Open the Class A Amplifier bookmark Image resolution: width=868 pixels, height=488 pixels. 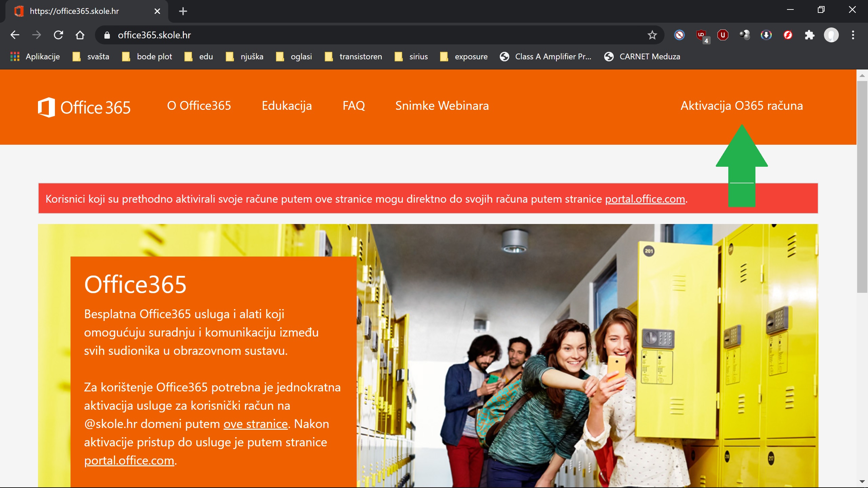pyautogui.click(x=546, y=57)
